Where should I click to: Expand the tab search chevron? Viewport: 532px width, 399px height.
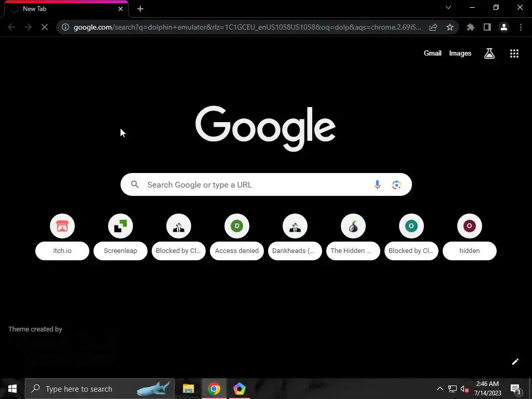click(x=448, y=7)
